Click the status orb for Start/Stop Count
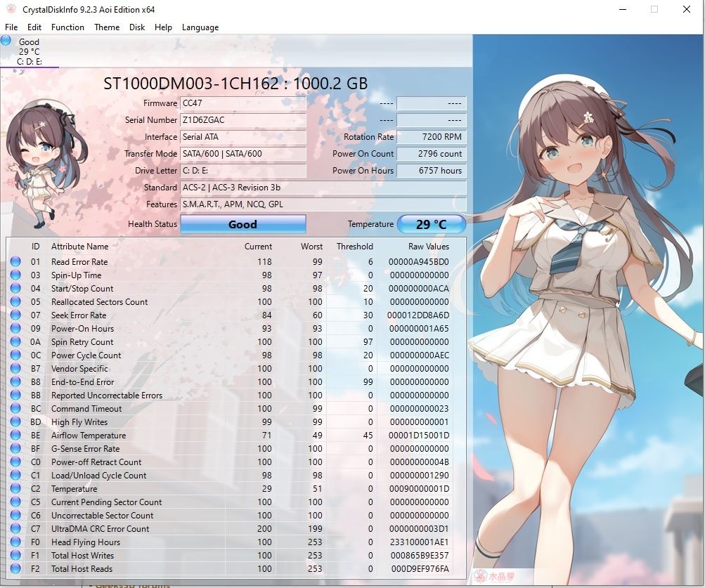Viewport: 705px width, 588px height. pos(15,288)
